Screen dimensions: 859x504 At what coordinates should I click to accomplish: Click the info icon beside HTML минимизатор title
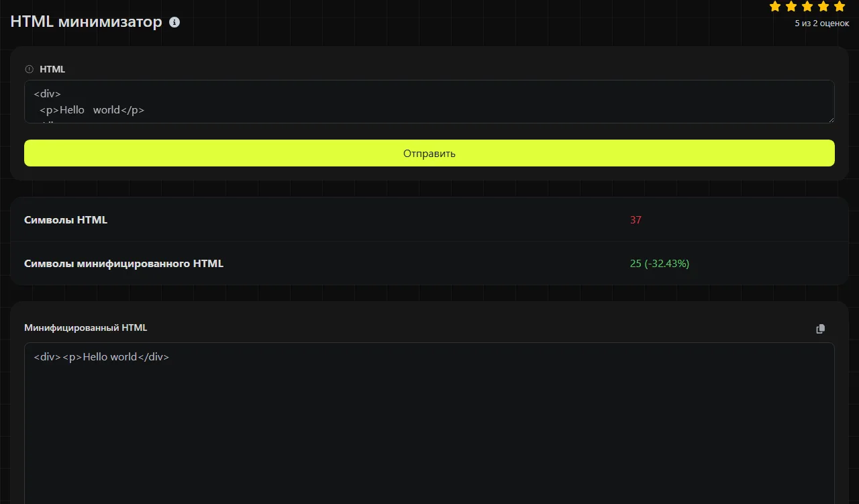174,22
